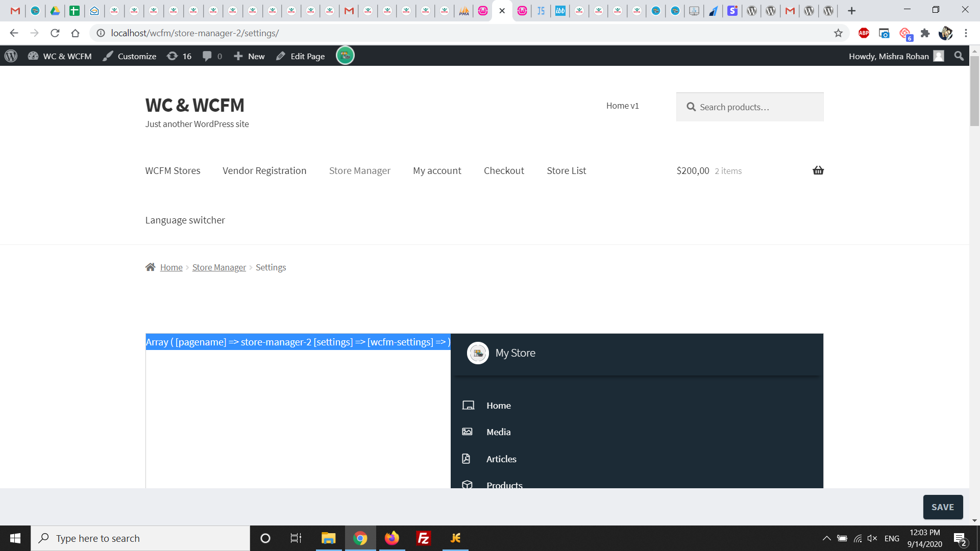Open the taskbar clock and date
The image size is (980, 551).
924,538
